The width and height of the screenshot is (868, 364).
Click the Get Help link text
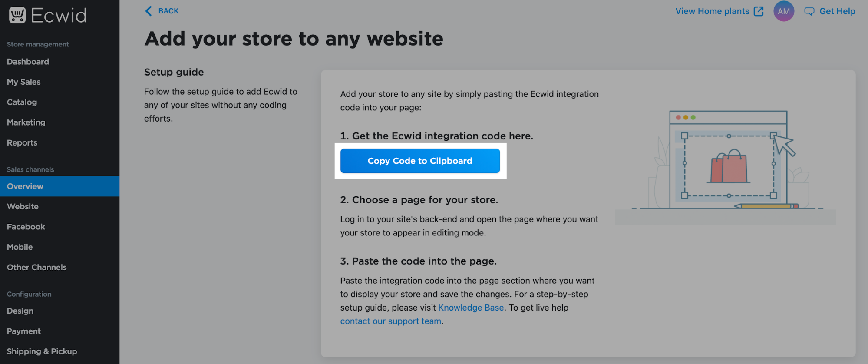pos(837,11)
